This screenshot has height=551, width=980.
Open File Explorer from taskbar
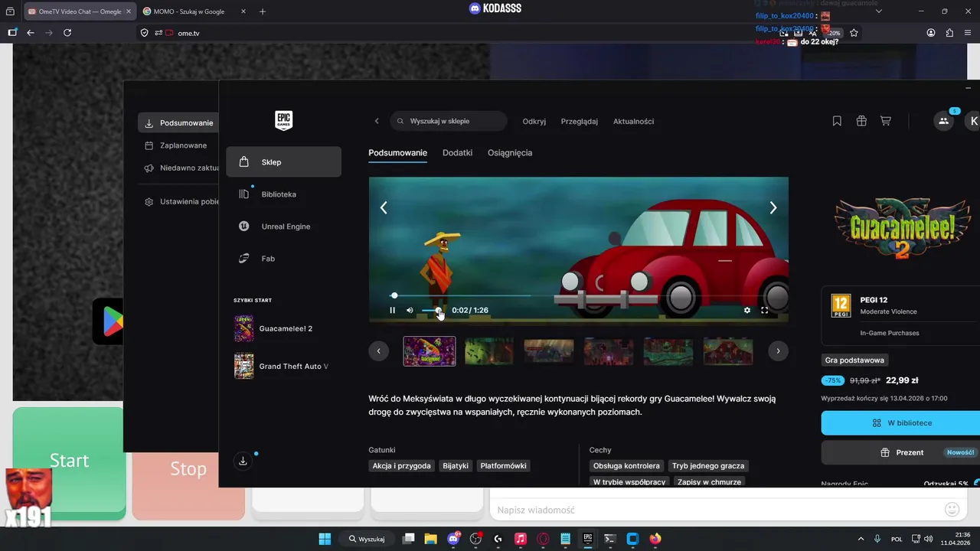point(430,539)
